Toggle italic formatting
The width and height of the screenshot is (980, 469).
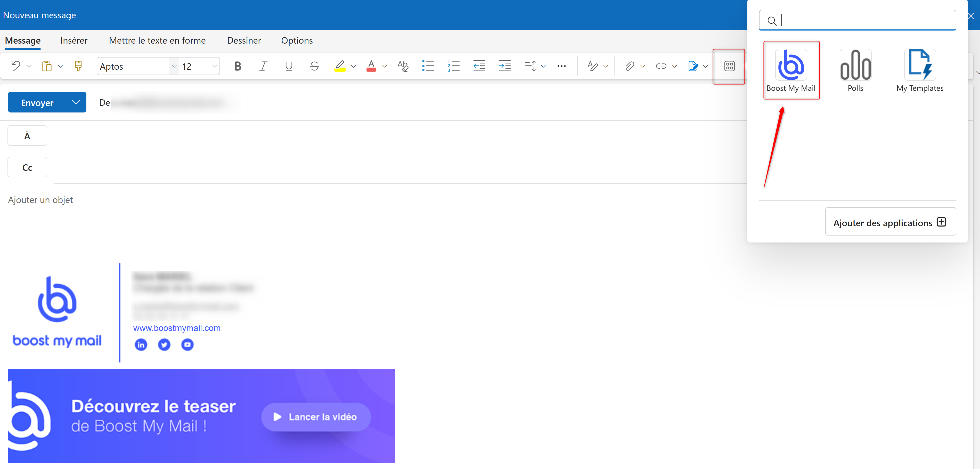coord(263,66)
